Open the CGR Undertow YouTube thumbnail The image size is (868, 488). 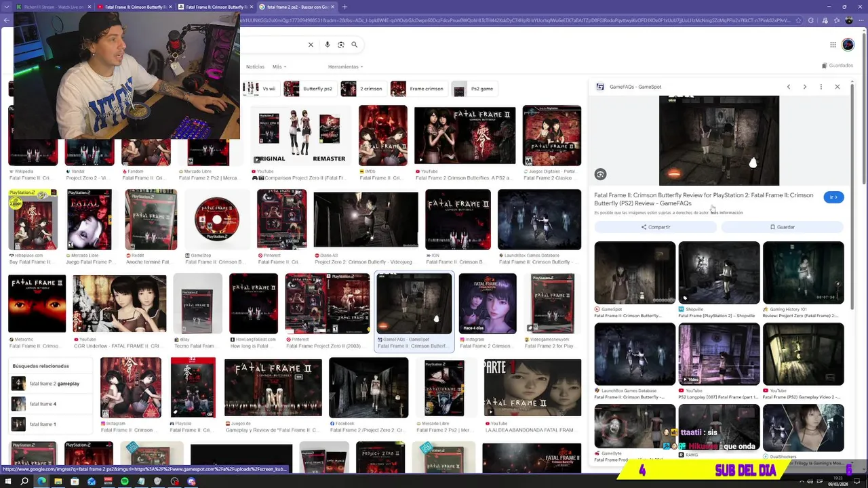pos(119,303)
